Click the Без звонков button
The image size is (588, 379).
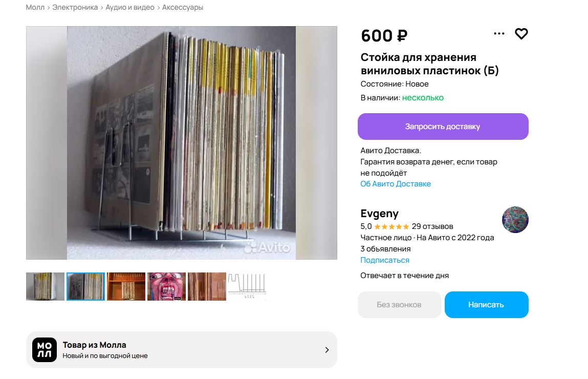point(399,305)
